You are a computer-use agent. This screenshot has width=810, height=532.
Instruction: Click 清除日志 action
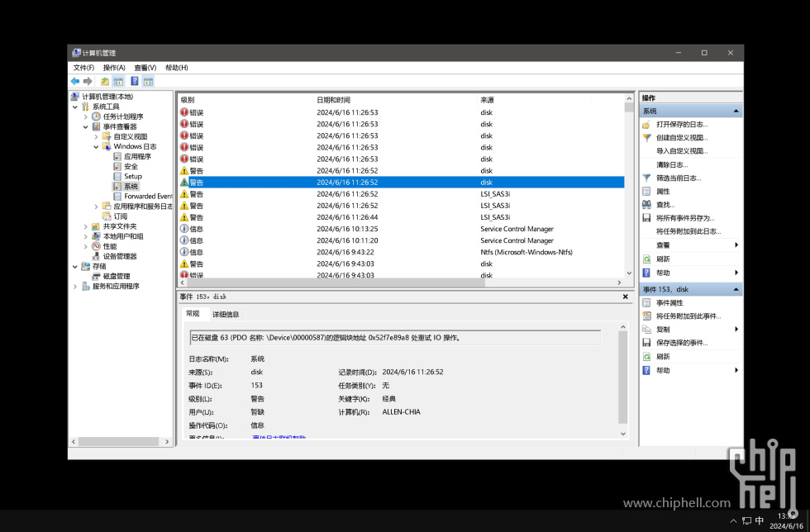(x=672, y=164)
